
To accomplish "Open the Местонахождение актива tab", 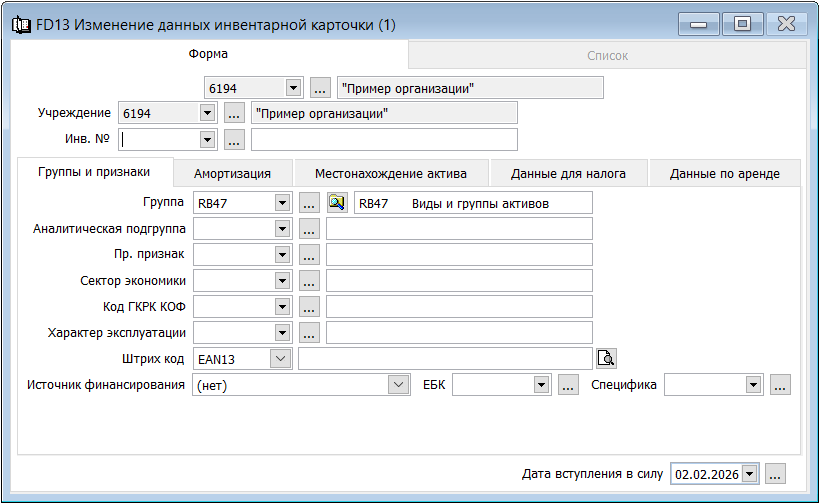I will click(391, 173).
